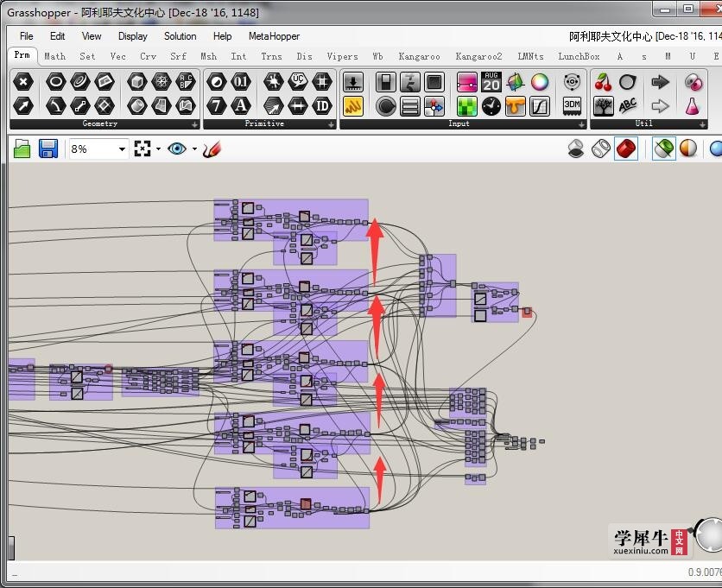Select the Value List input icon
The height and width of the screenshot is (588, 722).
[410, 106]
